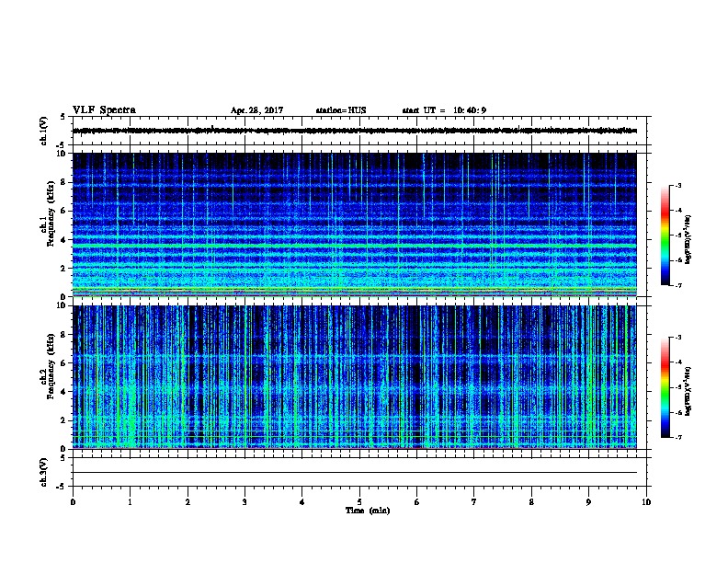Image resolution: width=728 pixels, height=563 pixels.
Task: Click the "Time (min)" x-axis label
Action: (368, 511)
